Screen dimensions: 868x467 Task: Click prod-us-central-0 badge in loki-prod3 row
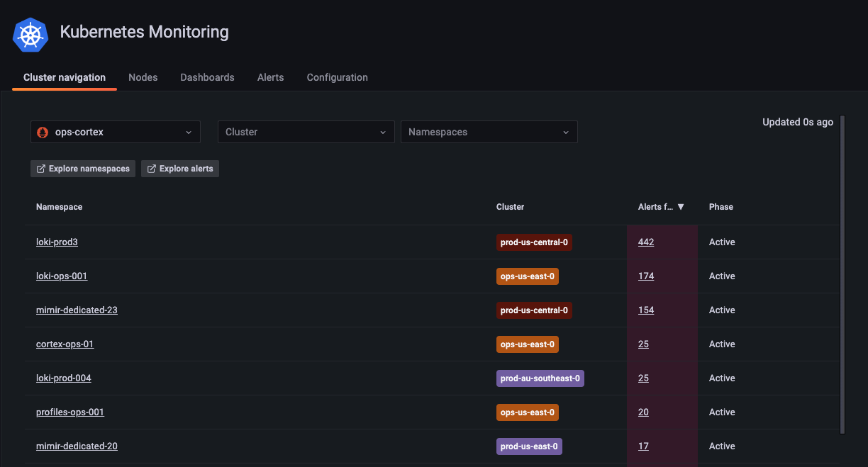coord(534,242)
